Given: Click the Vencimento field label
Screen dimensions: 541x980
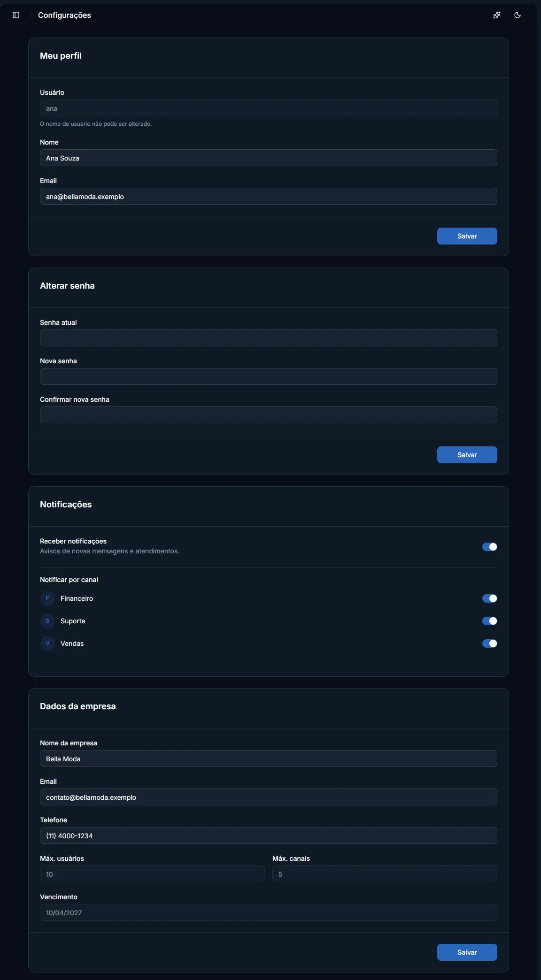Looking at the screenshot, I should (59, 897).
